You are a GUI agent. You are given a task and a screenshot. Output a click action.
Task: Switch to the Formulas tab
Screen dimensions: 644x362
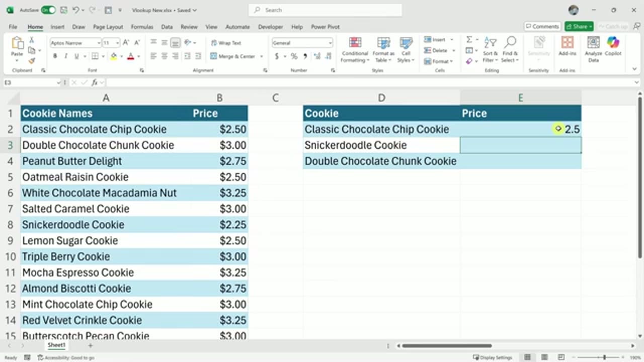pos(142,27)
